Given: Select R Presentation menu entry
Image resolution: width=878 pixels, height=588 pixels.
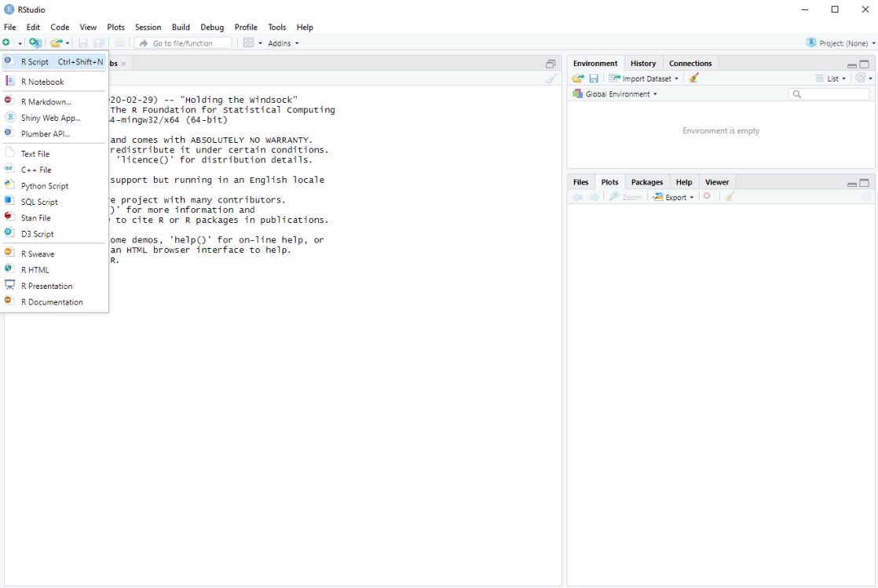Looking at the screenshot, I should point(53,287).
